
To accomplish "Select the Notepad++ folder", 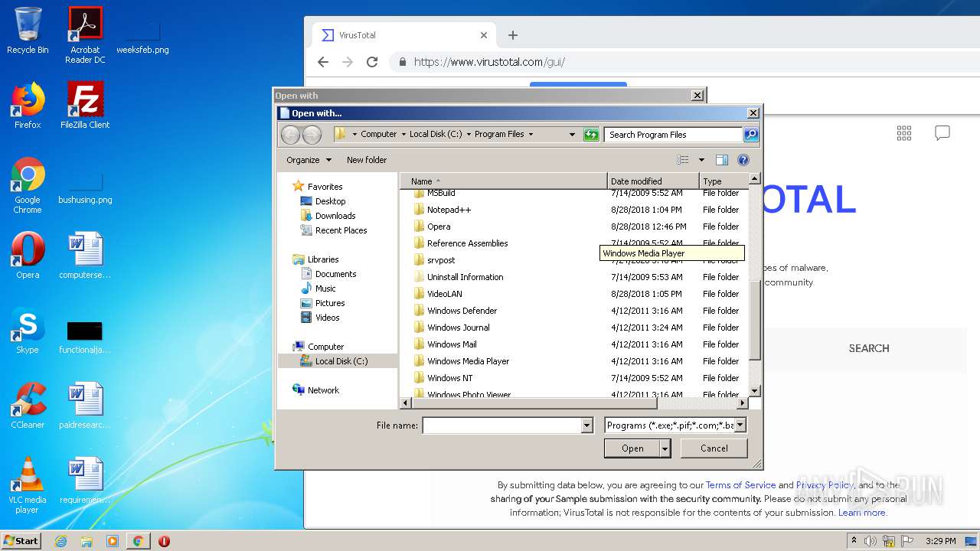I will click(449, 210).
